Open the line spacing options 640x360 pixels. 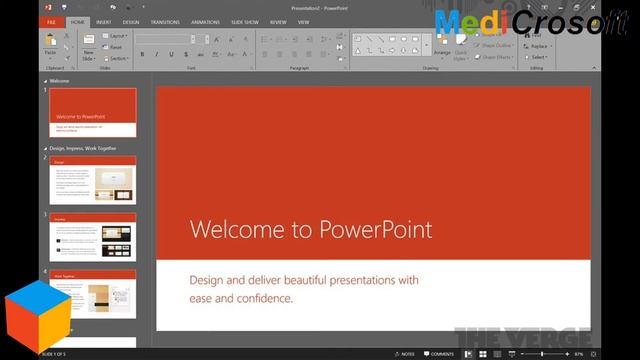point(325,40)
